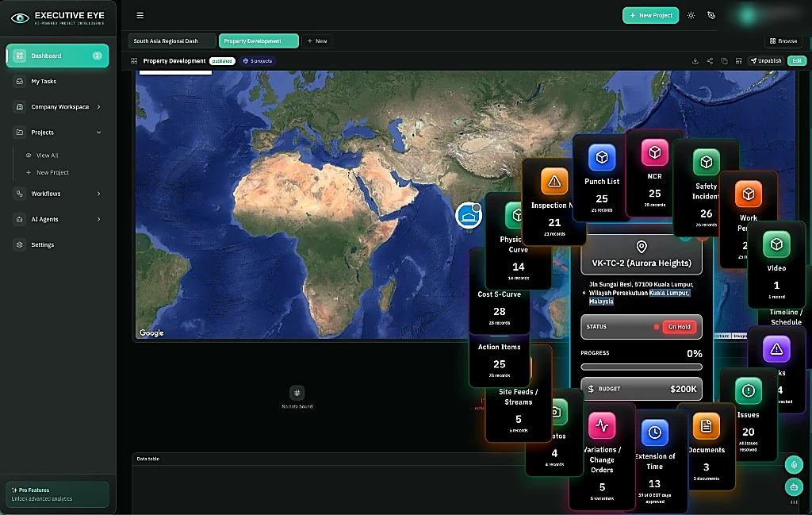Open the Extension of Time clock icon

(654, 432)
